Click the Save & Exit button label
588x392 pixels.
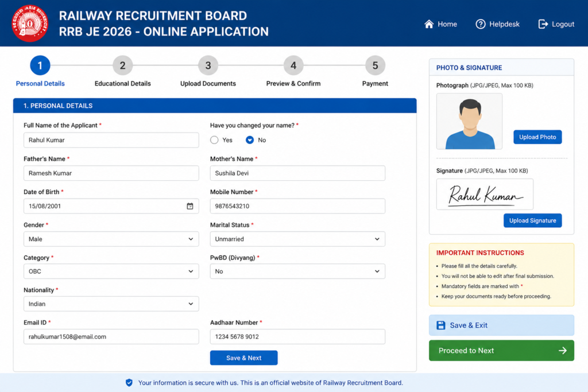[x=469, y=325]
